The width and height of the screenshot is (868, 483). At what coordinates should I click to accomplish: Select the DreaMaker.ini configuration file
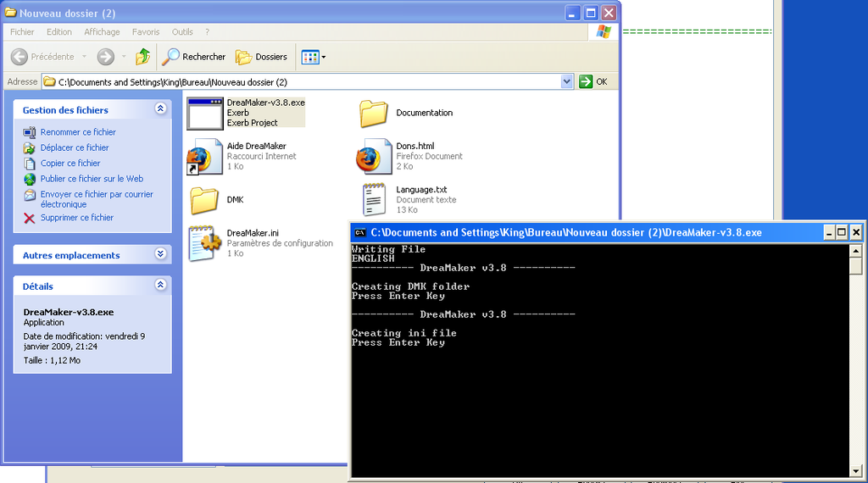coord(204,243)
